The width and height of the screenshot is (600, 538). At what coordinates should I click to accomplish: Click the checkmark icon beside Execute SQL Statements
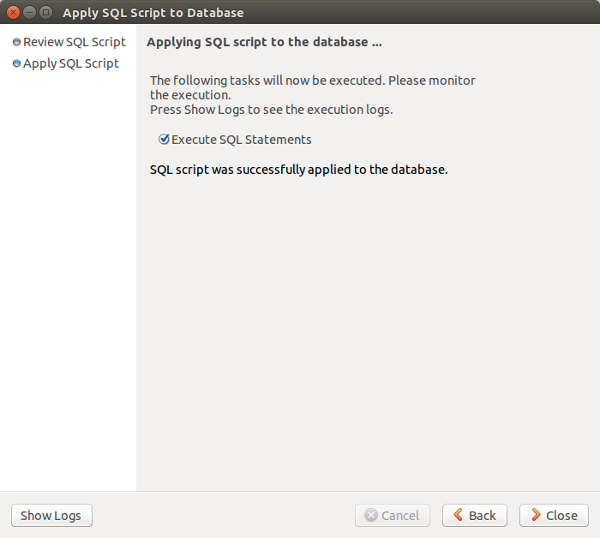pyautogui.click(x=164, y=140)
